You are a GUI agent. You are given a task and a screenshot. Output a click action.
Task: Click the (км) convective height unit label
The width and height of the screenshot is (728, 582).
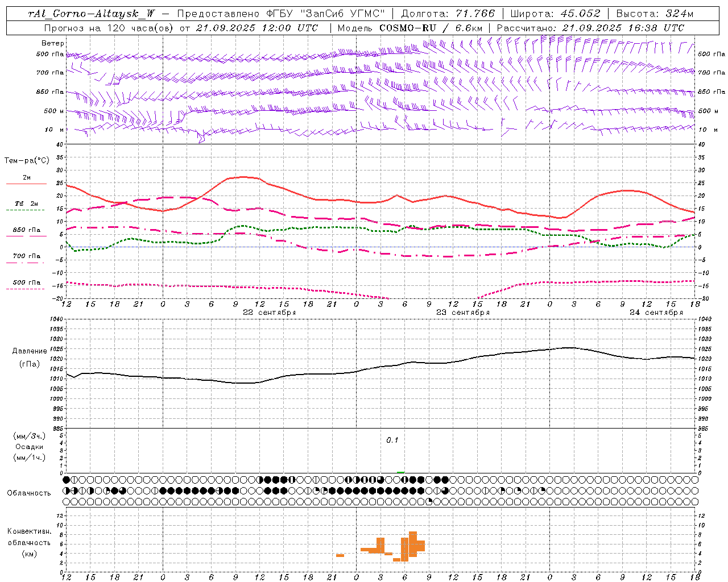click(x=30, y=554)
